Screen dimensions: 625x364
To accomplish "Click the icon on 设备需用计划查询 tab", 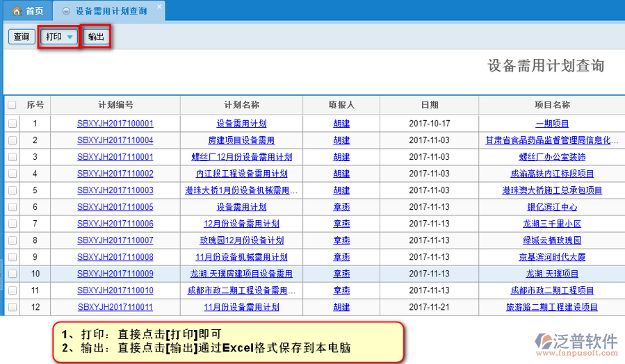I will pos(66,11).
